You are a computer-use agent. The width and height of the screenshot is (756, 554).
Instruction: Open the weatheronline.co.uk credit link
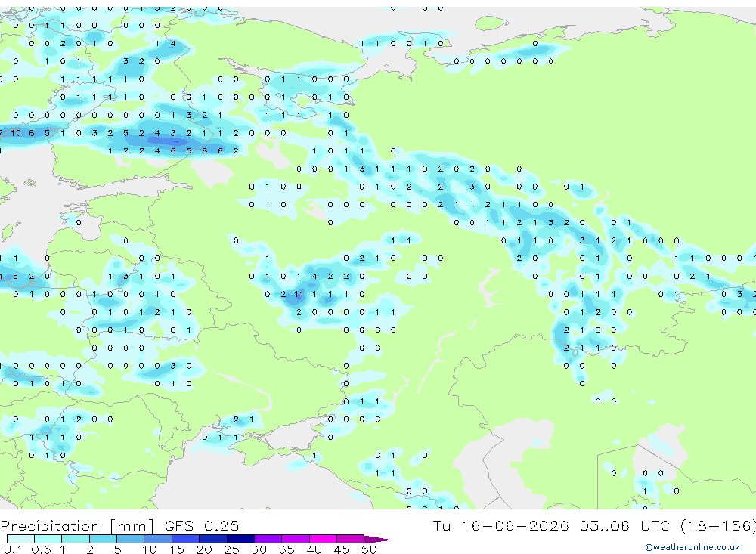[692, 547]
